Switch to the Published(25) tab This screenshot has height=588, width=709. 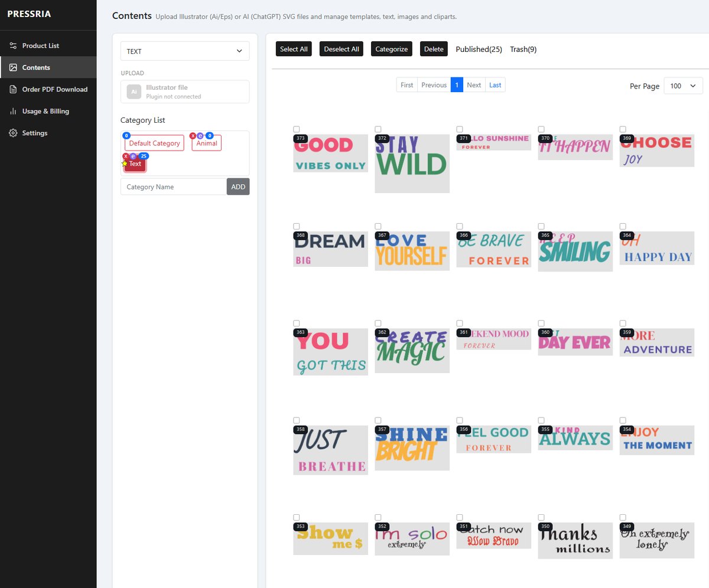pos(479,50)
